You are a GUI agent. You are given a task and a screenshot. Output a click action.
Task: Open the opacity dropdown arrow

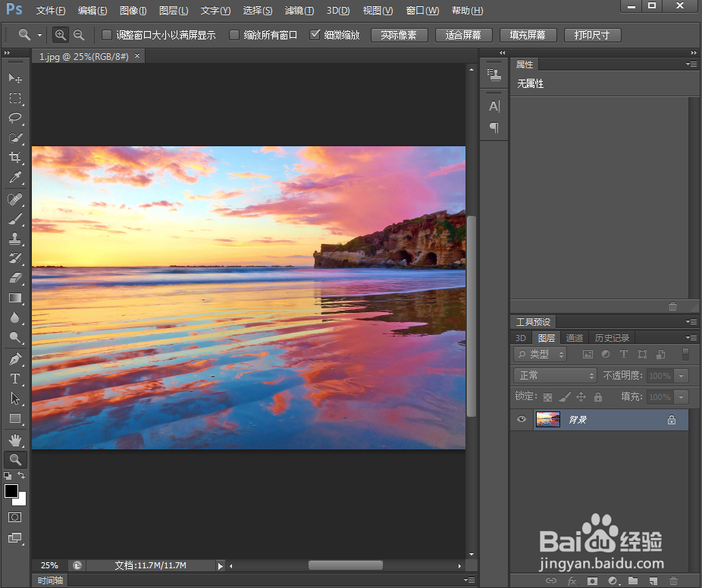click(682, 375)
